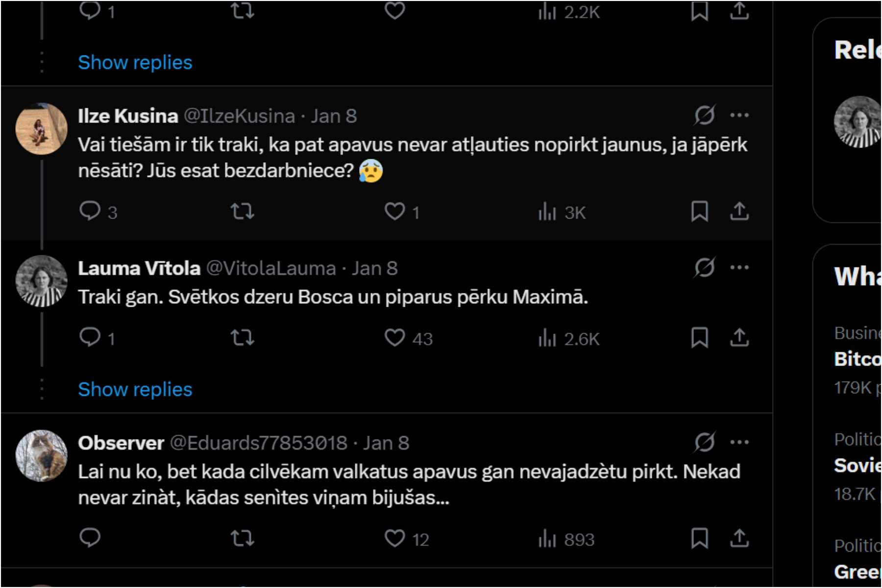Viewport: 882px width, 588px height.
Task: Repost Observer's reply
Action: click(x=243, y=539)
